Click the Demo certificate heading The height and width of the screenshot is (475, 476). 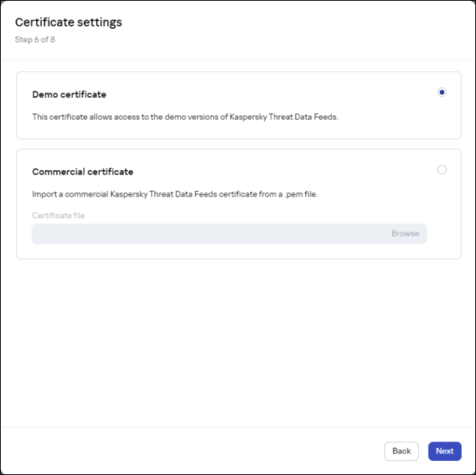pyautogui.click(x=69, y=94)
